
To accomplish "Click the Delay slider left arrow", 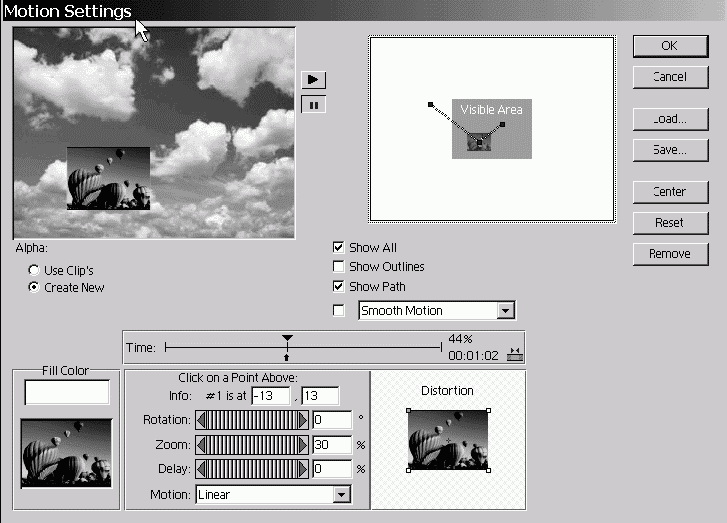I will [x=201, y=469].
